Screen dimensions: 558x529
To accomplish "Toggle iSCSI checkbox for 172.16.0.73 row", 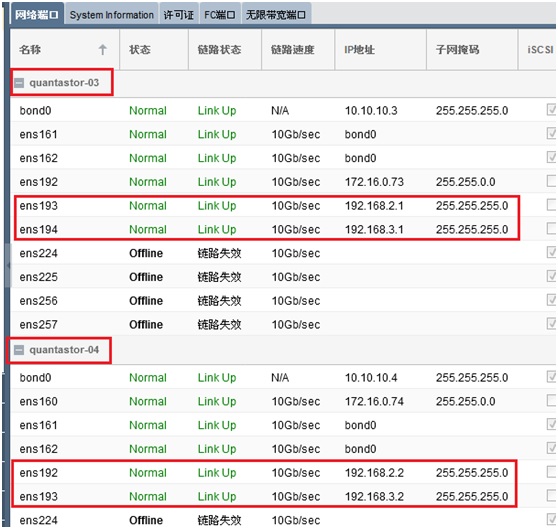I will (x=551, y=181).
